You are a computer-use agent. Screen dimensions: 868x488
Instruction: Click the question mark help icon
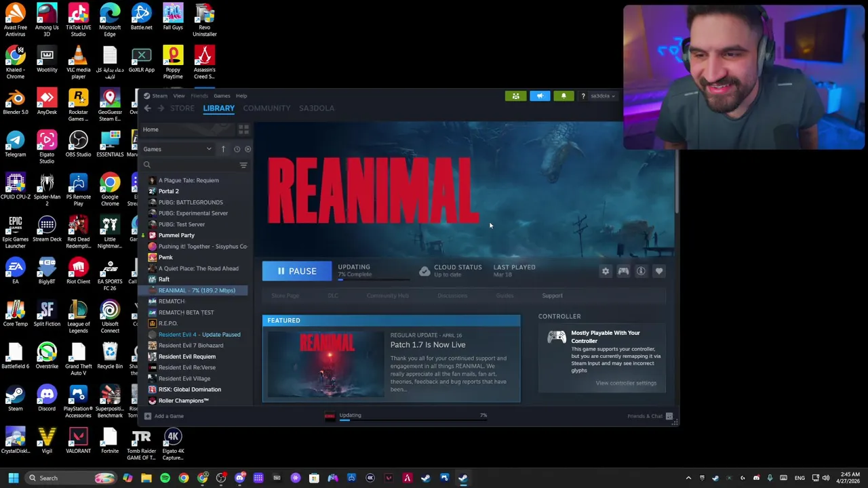point(583,96)
